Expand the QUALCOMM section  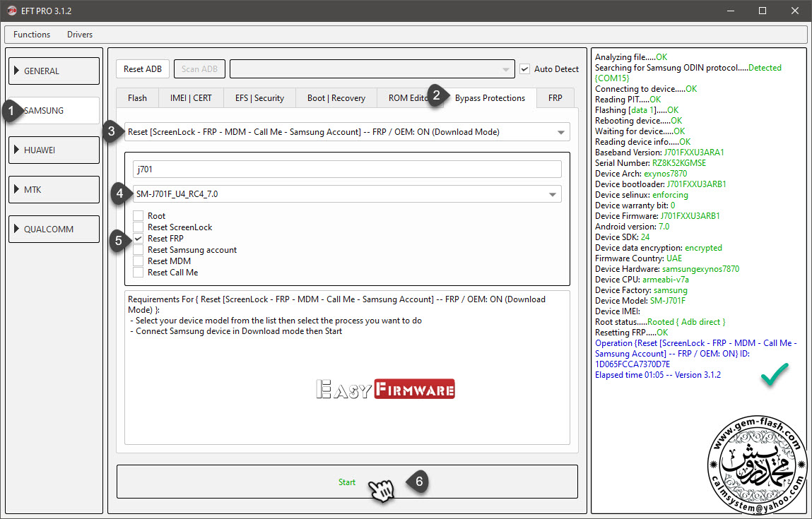coord(54,229)
